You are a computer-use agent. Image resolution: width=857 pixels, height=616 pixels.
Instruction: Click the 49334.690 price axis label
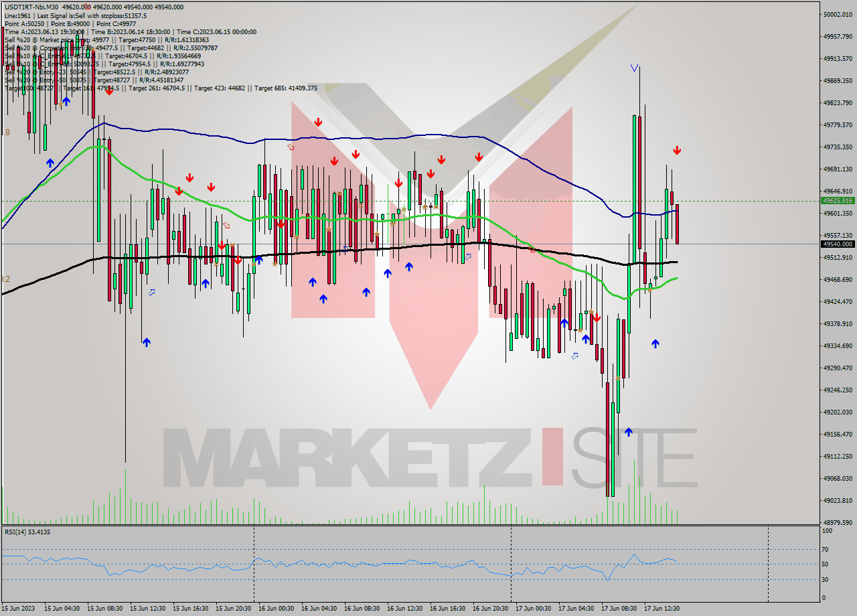point(839,345)
